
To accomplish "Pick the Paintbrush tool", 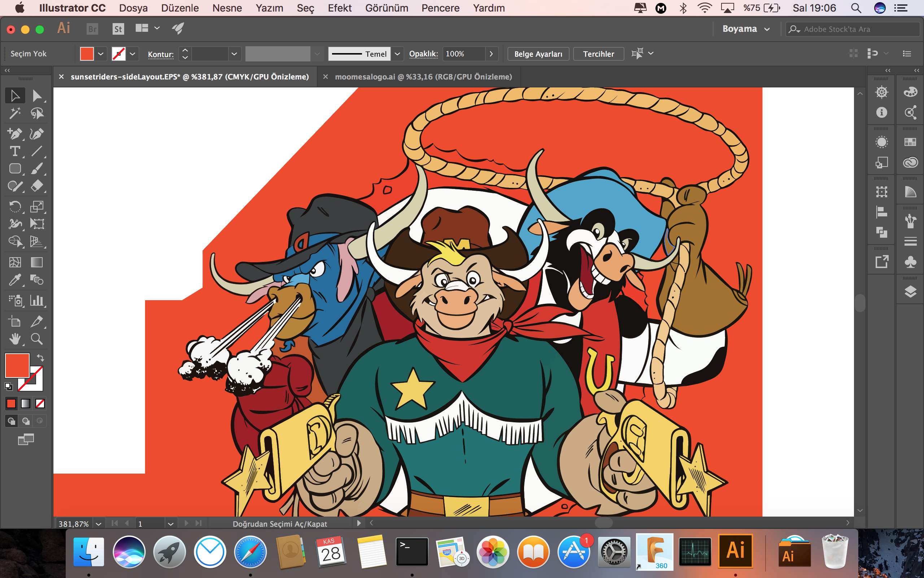I will coord(37,169).
